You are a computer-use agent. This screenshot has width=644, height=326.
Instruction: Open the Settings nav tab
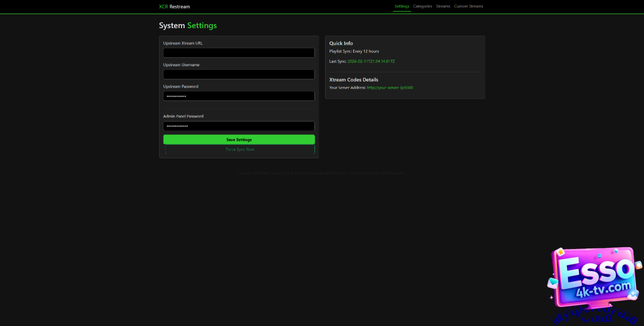(x=401, y=7)
